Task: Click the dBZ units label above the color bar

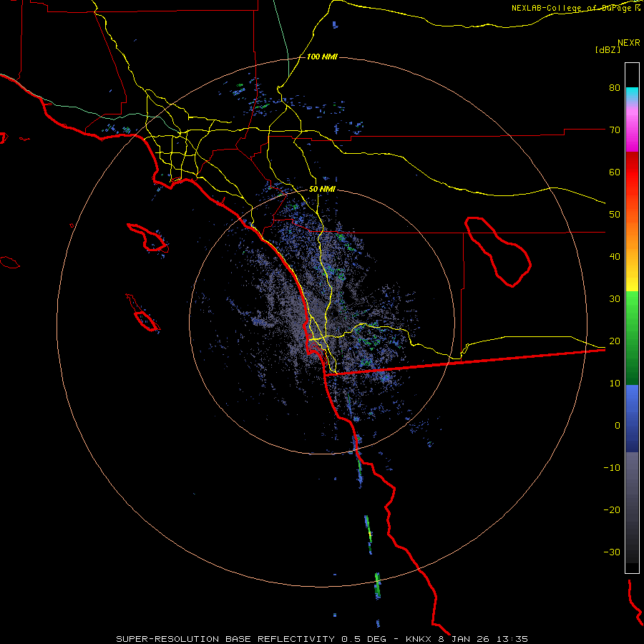Action: [608, 50]
